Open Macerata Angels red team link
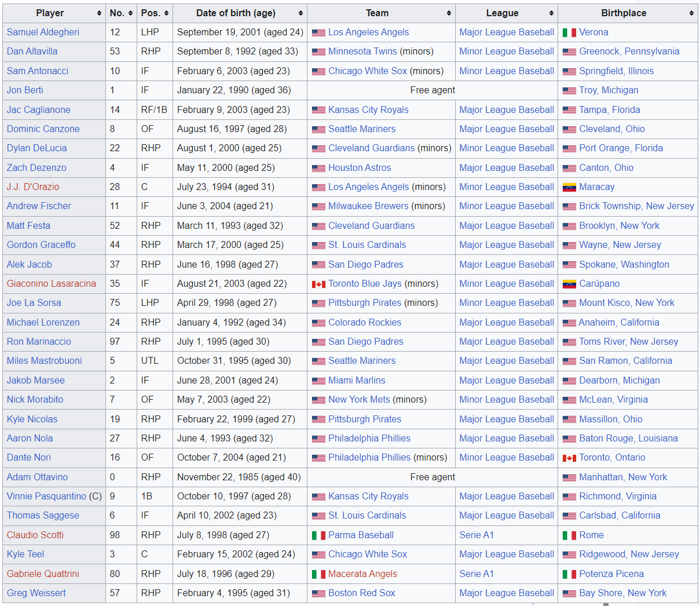 click(x=362, y=574)
